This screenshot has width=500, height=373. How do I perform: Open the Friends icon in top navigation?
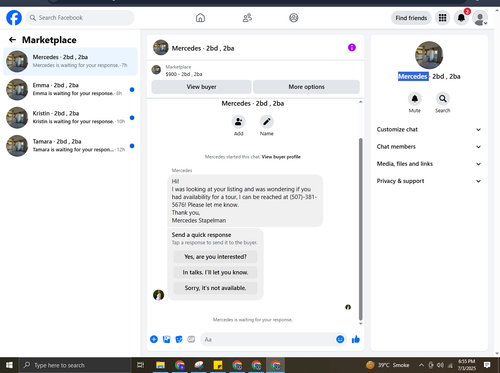(x=247, y=18)
